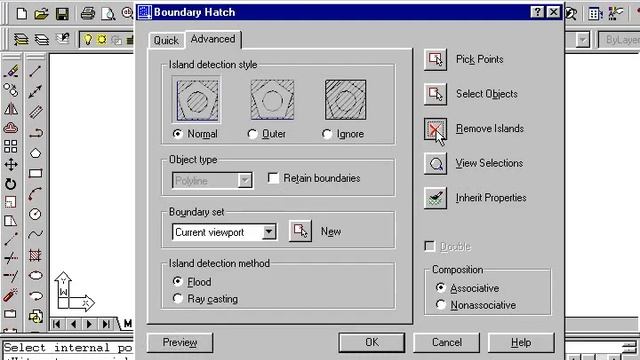640x360 pixels.
Task: Select the Erase tool in Modify toolbar
Action: click(x=11, y=71)
